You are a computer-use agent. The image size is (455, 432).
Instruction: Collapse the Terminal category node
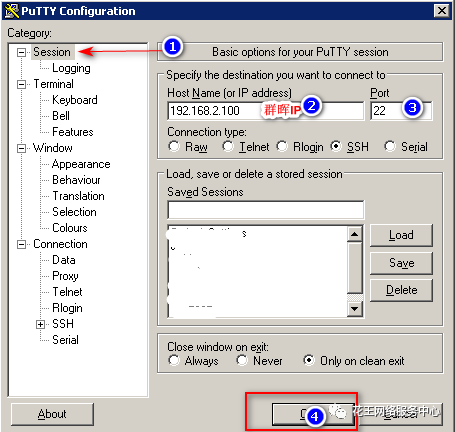pyautogui.click(x=21, y=84)
